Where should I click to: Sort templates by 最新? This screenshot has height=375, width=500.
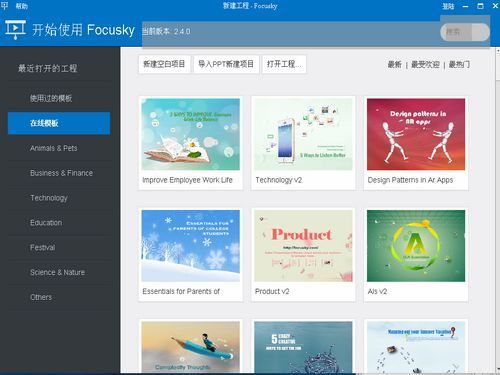pos(394,64)
